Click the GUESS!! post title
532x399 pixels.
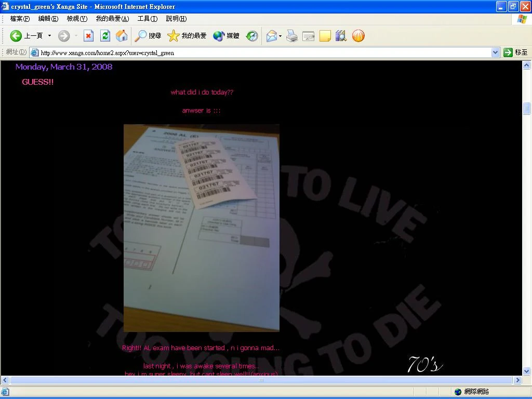coord(37,82)
